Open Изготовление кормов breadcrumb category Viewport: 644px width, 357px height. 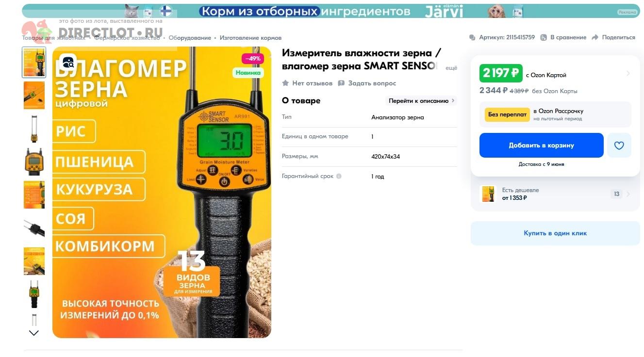(250, 38)
